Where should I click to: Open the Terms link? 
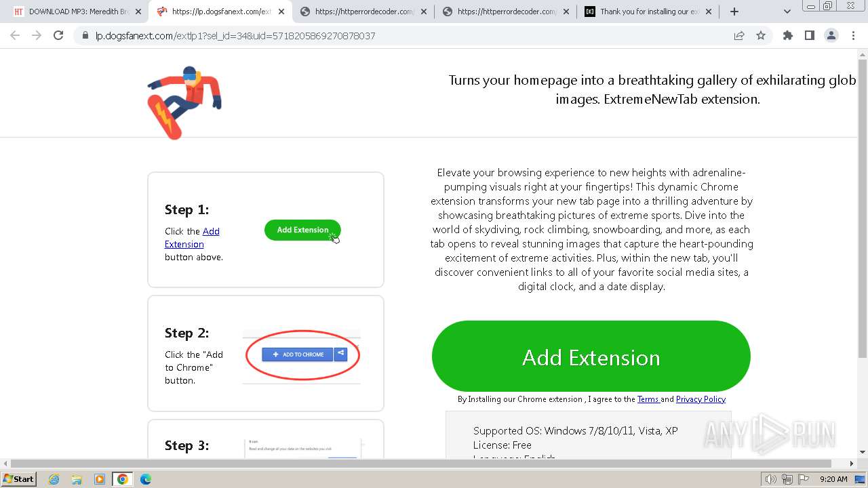tap(648, 399)
